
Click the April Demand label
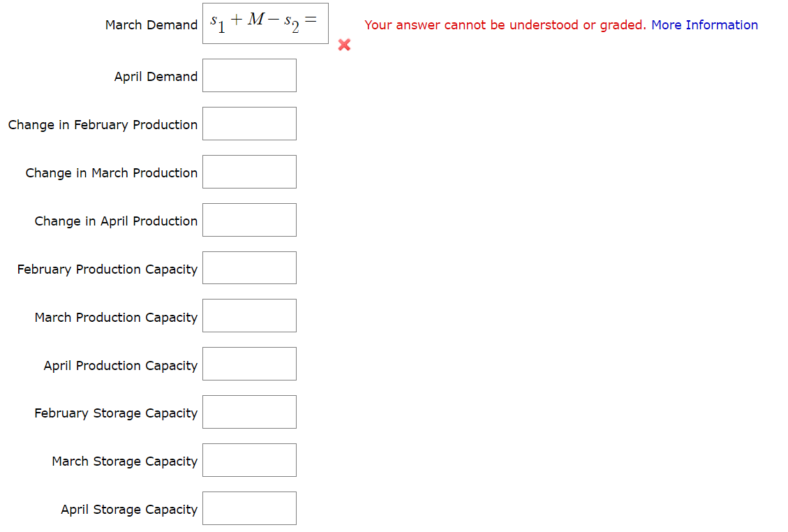click(155, 77)
